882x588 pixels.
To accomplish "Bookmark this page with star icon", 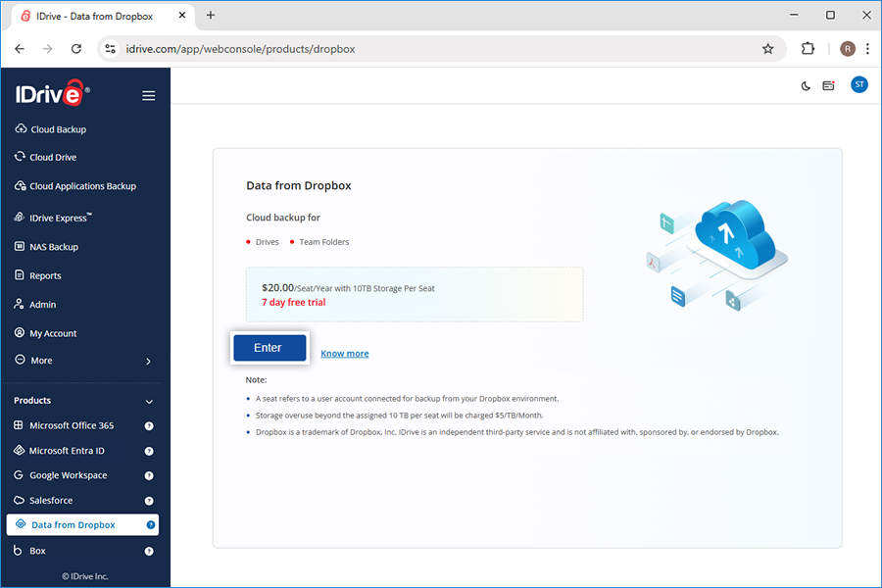I will click(x=767, y=49).
